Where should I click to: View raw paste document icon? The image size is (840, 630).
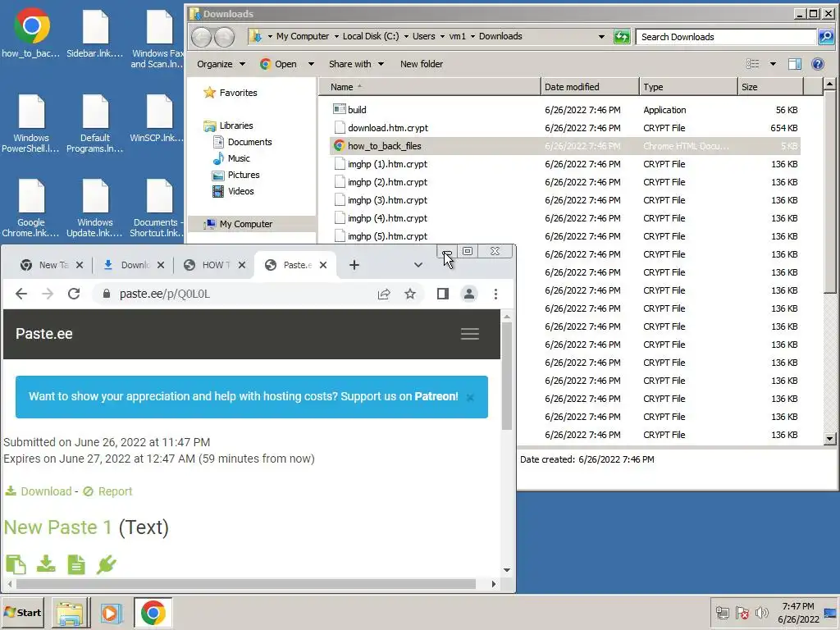point(76,564)
